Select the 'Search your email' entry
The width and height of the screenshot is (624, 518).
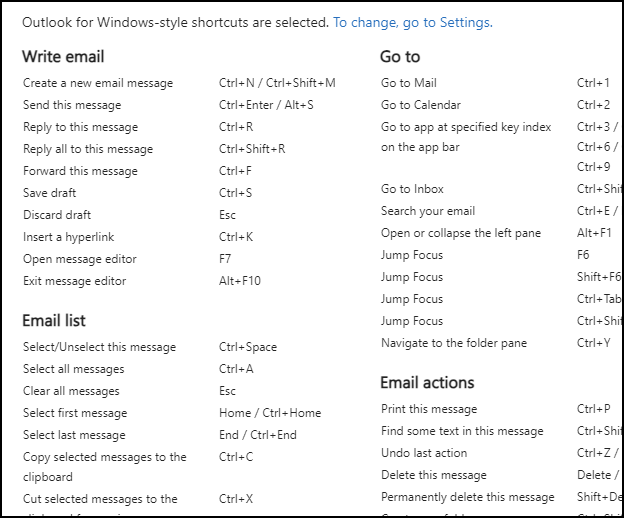point(428,211)
